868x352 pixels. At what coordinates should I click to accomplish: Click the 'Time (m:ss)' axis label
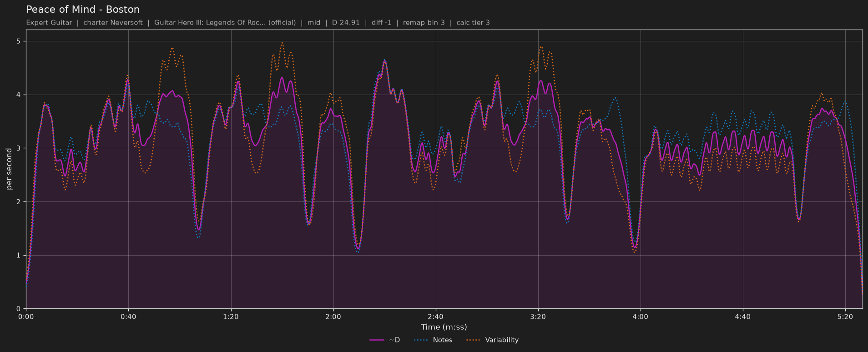pos(444,327)
